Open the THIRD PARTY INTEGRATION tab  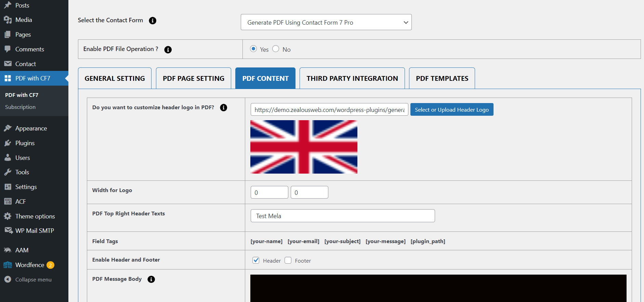click(352, 78)
